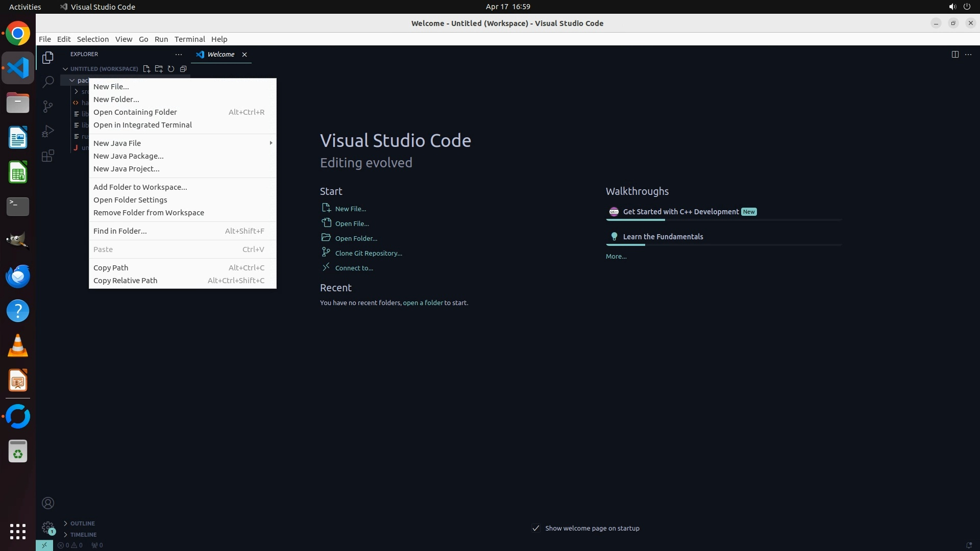Open the Source Control view
Image resolution: width=980 pixels, height=551 pixels.
[48, 106]
